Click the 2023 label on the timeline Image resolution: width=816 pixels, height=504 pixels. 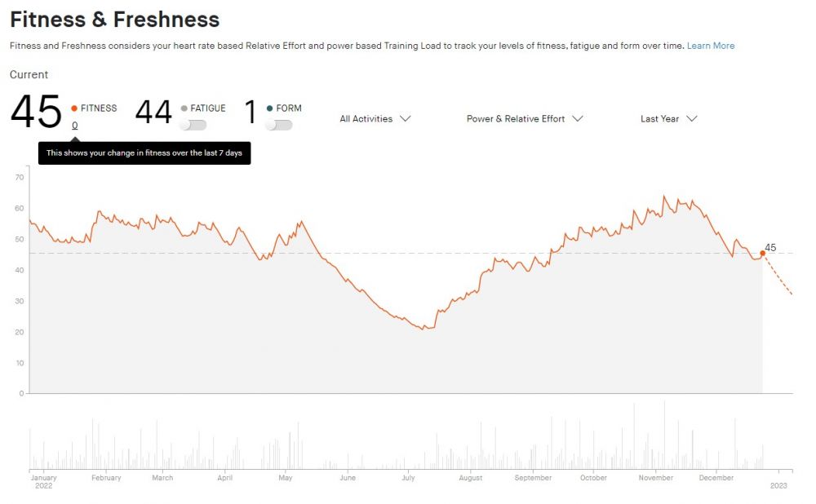[779, 485]
